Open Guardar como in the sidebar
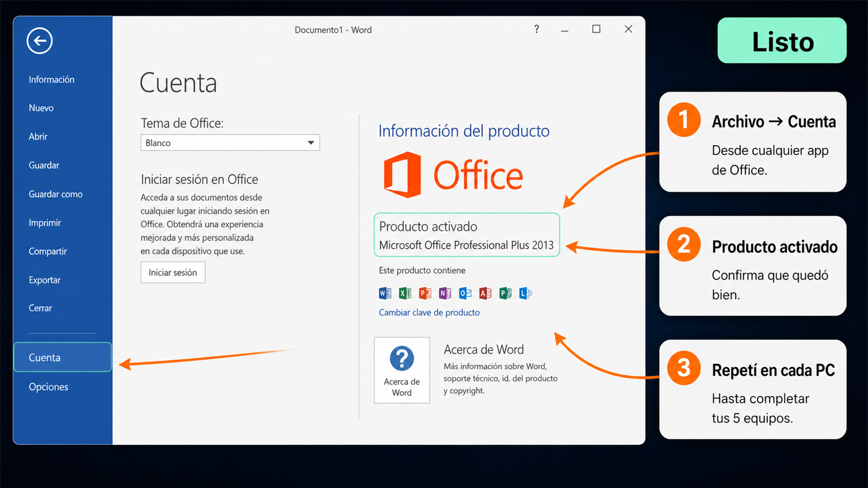The height and width of the screenshot is (488, 868). [55, 194]
